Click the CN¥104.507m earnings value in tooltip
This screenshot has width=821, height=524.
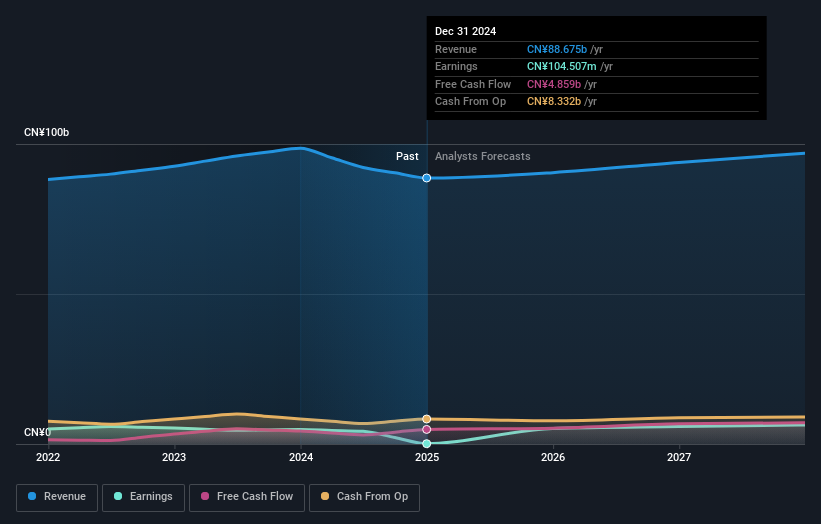pyautogui.click(x=561, y=66)
